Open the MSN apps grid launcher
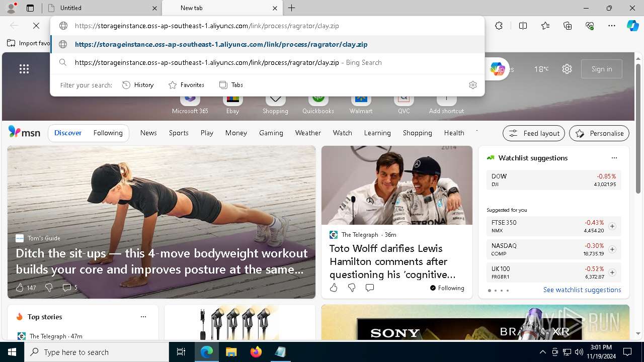This screenshot has width=644, height=362. (24, 69)
